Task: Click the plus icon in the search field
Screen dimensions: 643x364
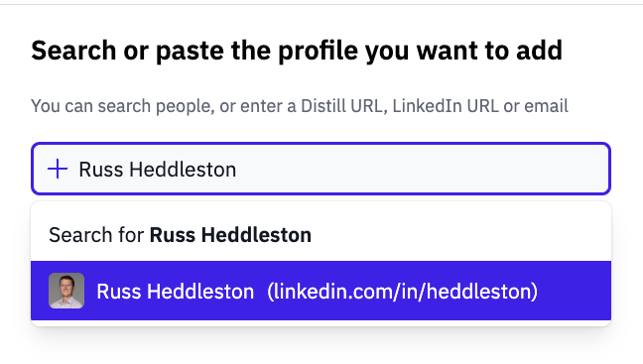Action: [x=58, y=169]
